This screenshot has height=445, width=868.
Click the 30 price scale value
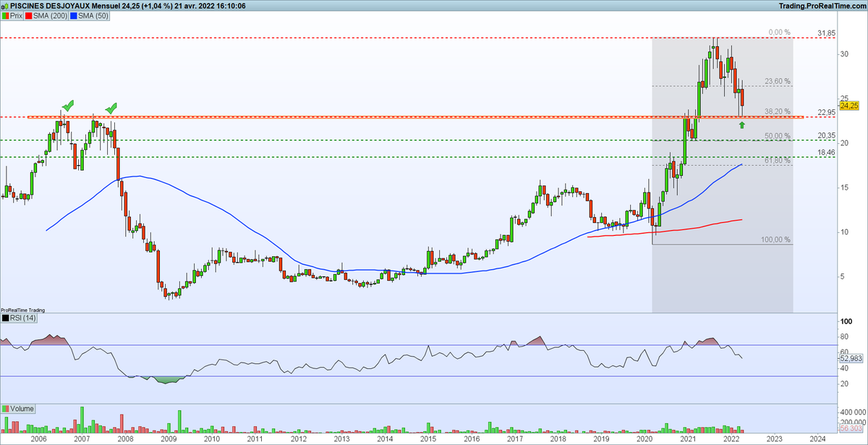[x=843, y=54]
